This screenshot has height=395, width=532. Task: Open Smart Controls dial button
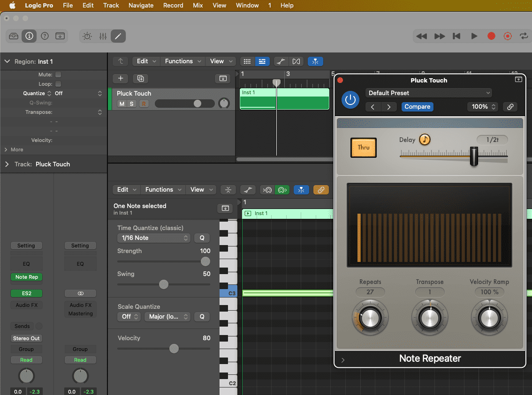pos(87,36)
